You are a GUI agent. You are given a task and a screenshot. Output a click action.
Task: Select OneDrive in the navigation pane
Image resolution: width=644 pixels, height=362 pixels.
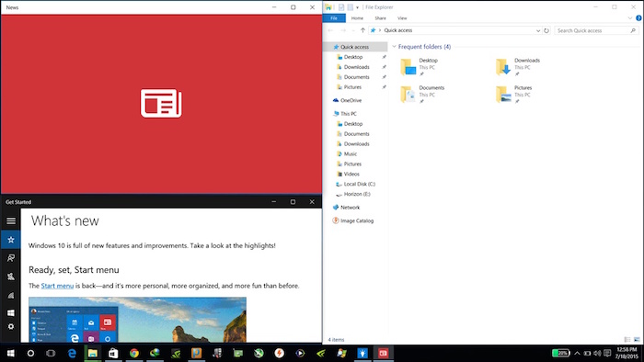(351, 100)
